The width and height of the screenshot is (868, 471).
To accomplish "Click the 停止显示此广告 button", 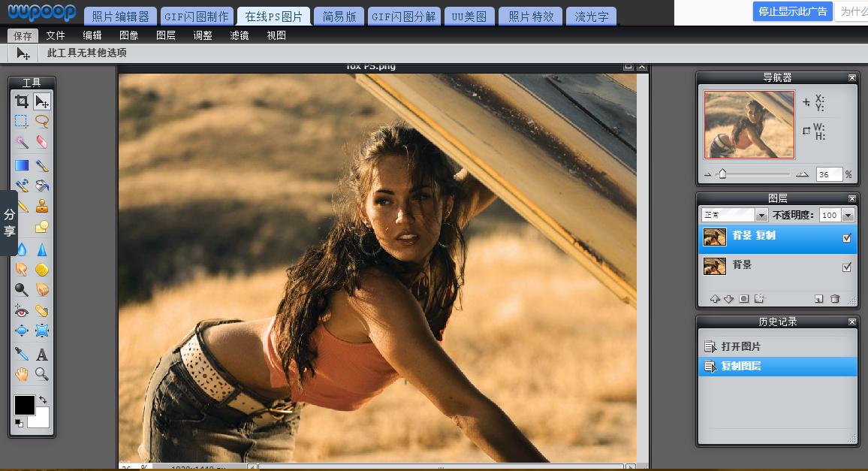I will [792, 11].
